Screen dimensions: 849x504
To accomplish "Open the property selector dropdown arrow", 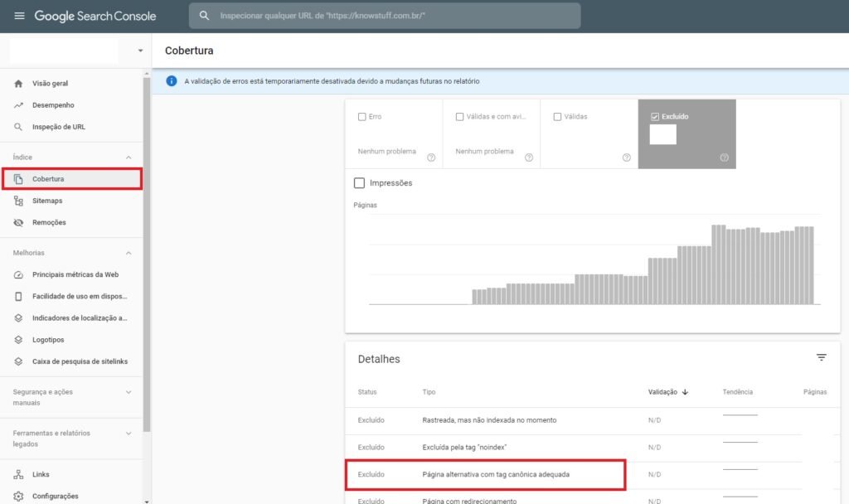I will 140,51.
